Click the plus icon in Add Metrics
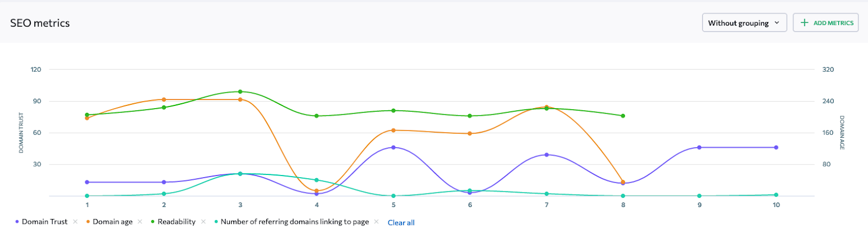The image size is (868, 244). click(805, 23)
